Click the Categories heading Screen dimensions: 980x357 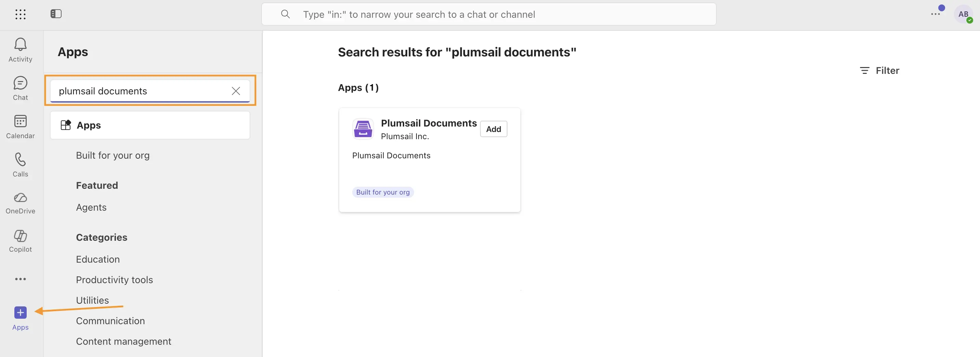[102, 238]
